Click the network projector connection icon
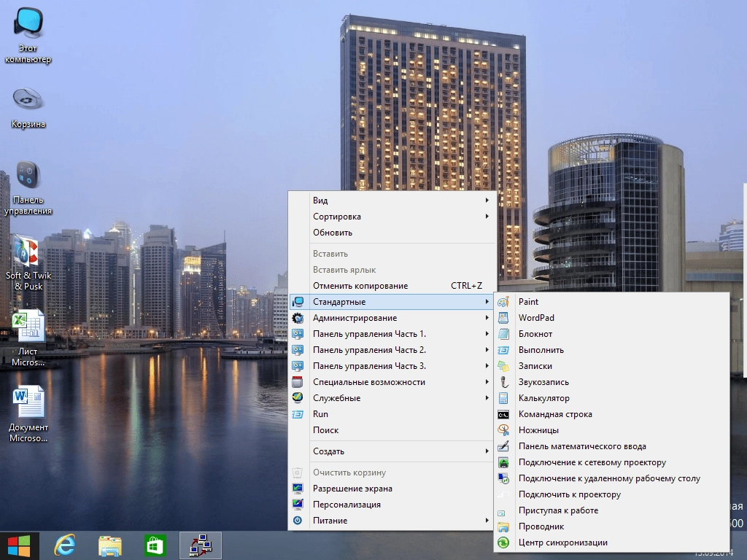 503,462
